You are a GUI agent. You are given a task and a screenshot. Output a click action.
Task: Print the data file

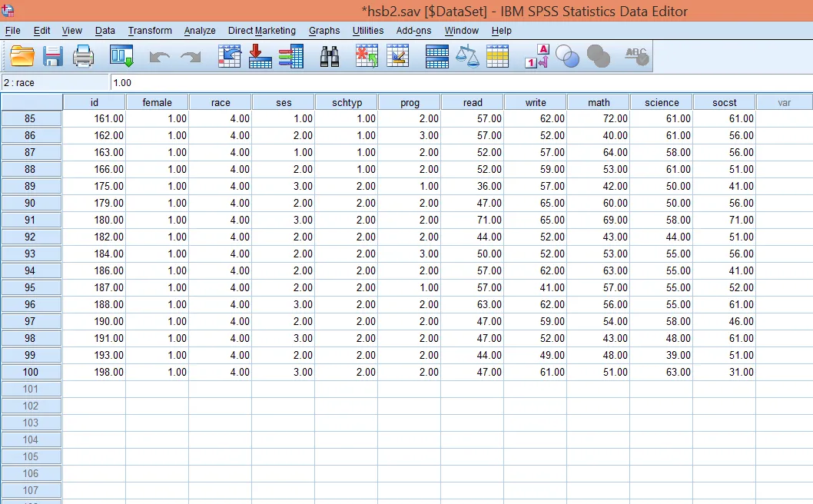[84, 55]
